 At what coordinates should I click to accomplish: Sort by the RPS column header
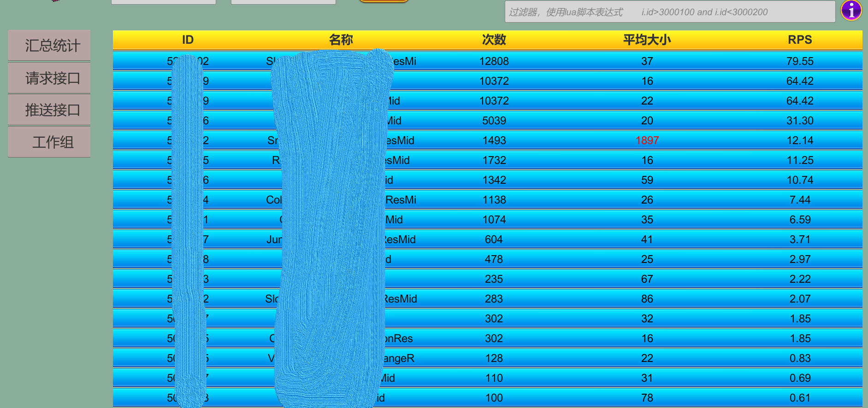(x=800, y=40)
